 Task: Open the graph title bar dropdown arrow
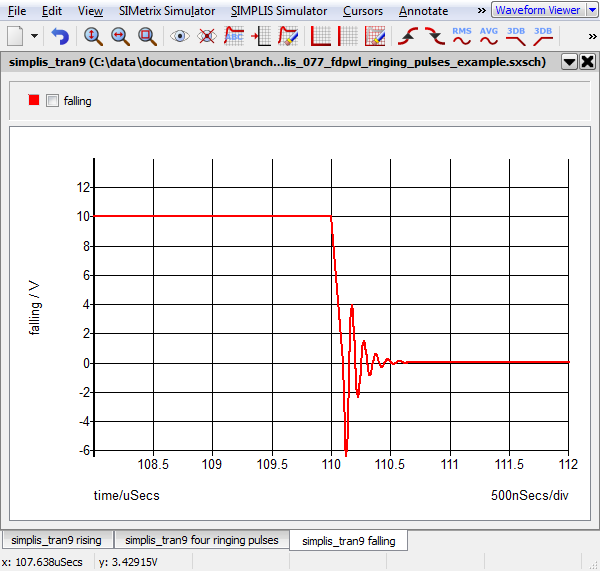coord(569,61)
